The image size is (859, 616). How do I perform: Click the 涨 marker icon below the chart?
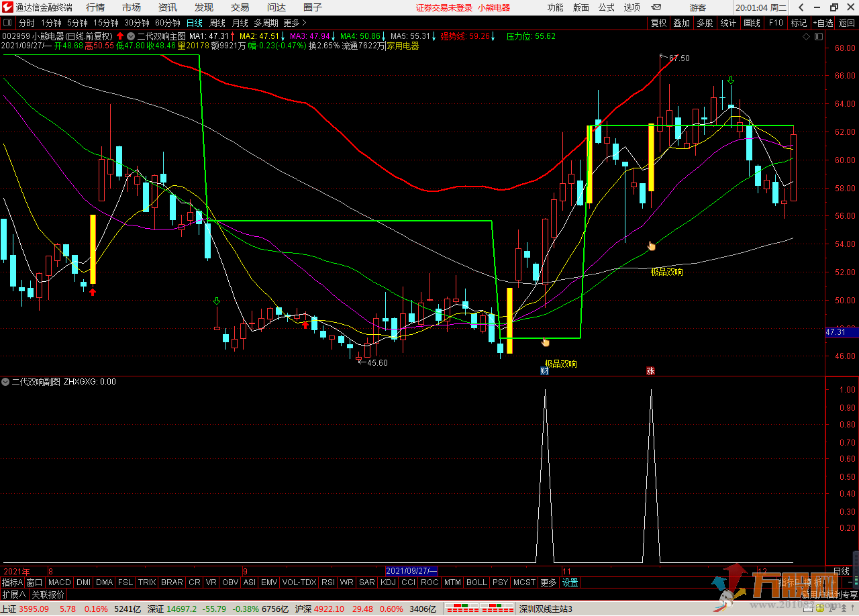[x=650, y=370]
